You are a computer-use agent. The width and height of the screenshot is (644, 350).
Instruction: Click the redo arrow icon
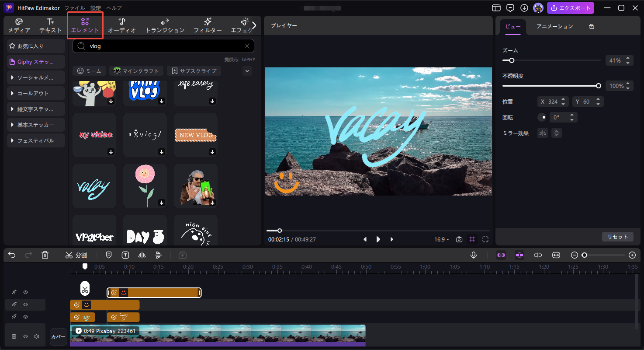pos(28,255)
